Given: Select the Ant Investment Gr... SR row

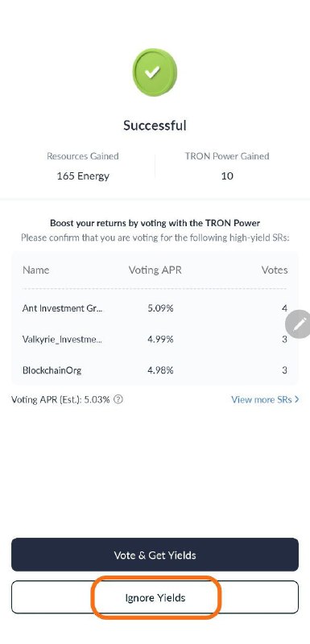Looking at the screenshot, I should coord(155,308).
